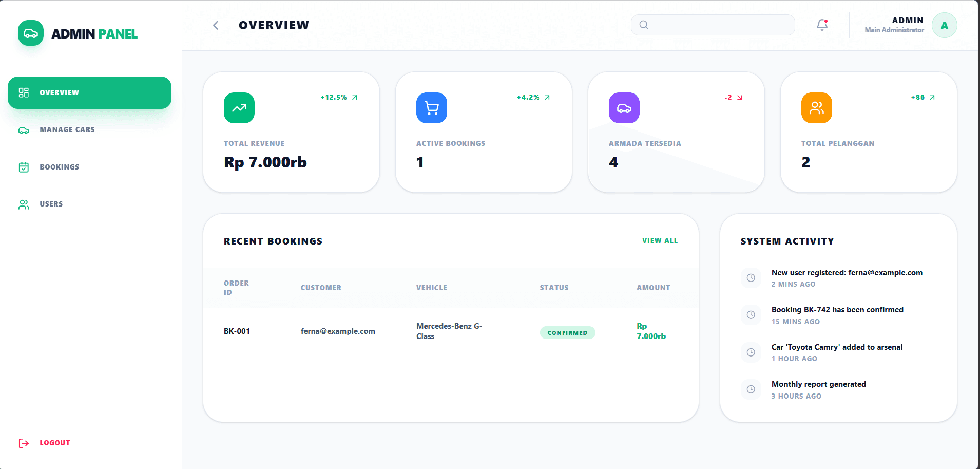The width and height of the screenshot is (980, 469).
Task: Click the Confirmed status badge for BK-001
Action: point(567,332)
